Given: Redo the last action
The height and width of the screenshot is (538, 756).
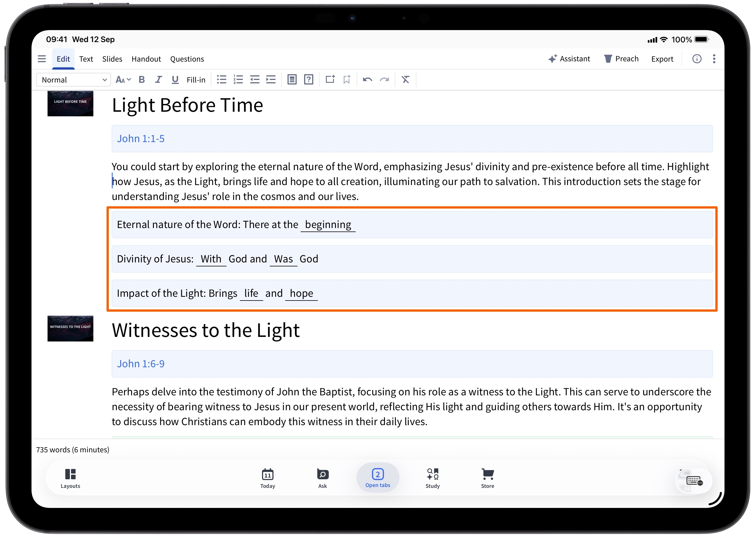Looking at the screenshot, I should tap(384, 80).
